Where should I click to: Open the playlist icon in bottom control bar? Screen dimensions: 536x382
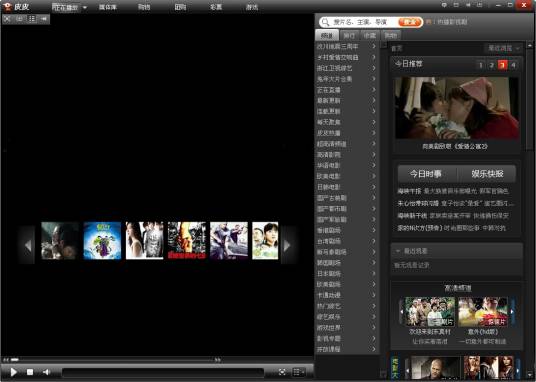pos(297,372)
